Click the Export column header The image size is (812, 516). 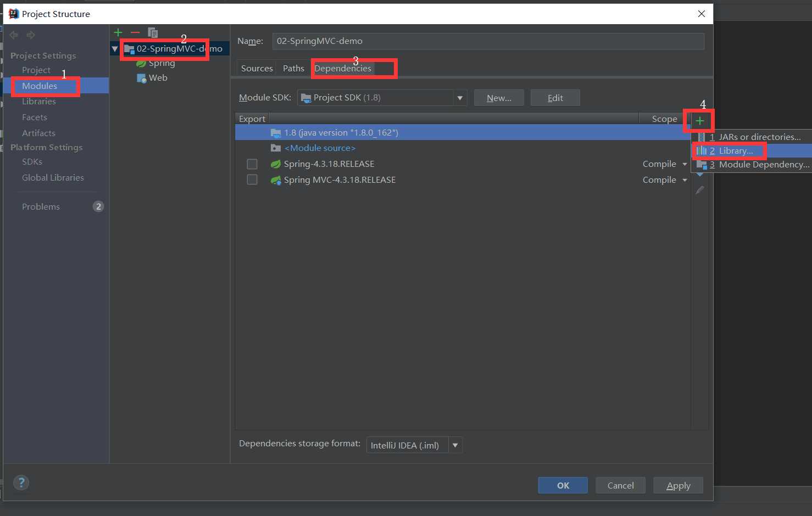point(252,119)
